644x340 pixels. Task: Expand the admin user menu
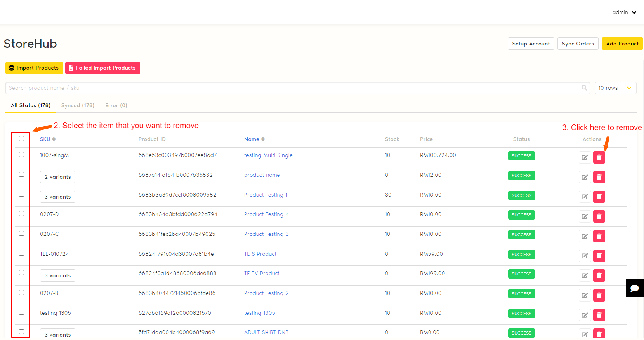click(x=624, y=12)
